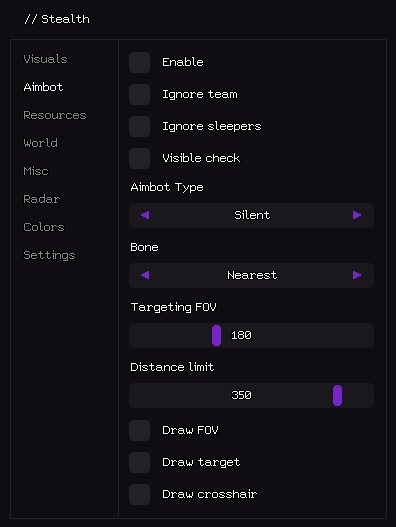This screenshot has height=527, width=396.
Task: Turn on Draw FOV checkbox
Action: [x=140, y=431]
